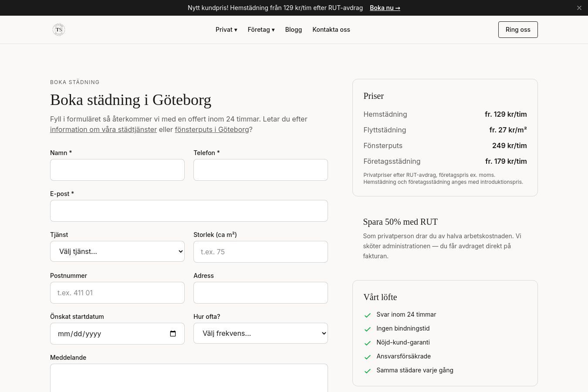Go to the Blogg page
This screenshot has width=588, height=392.
[294, 30]
